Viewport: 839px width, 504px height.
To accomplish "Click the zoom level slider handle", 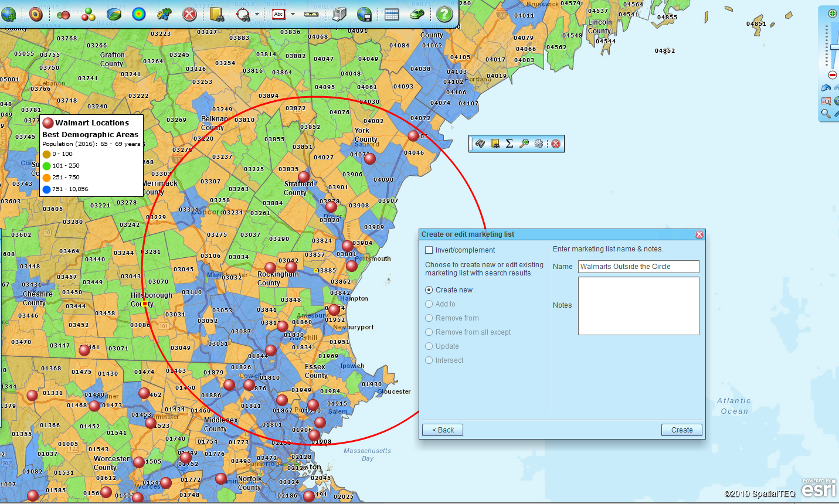I will (x=834, y=47).
